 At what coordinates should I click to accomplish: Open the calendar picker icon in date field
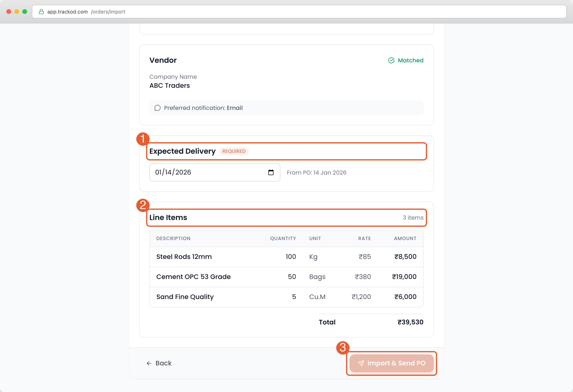(x=271, y=172)
